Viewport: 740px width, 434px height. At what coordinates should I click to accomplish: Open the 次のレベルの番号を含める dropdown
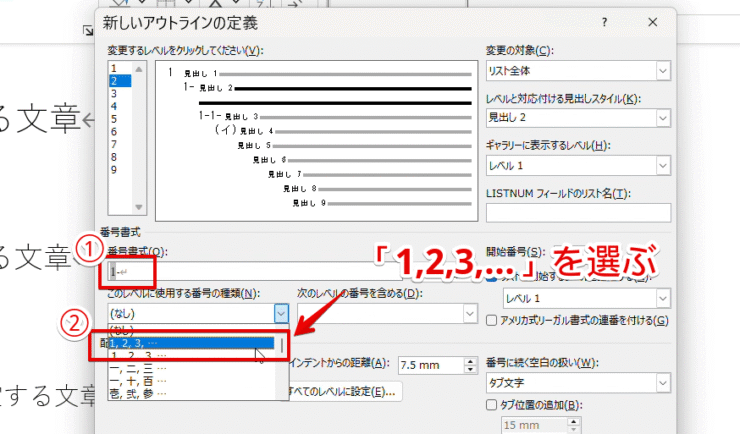[x=387, y=314]
